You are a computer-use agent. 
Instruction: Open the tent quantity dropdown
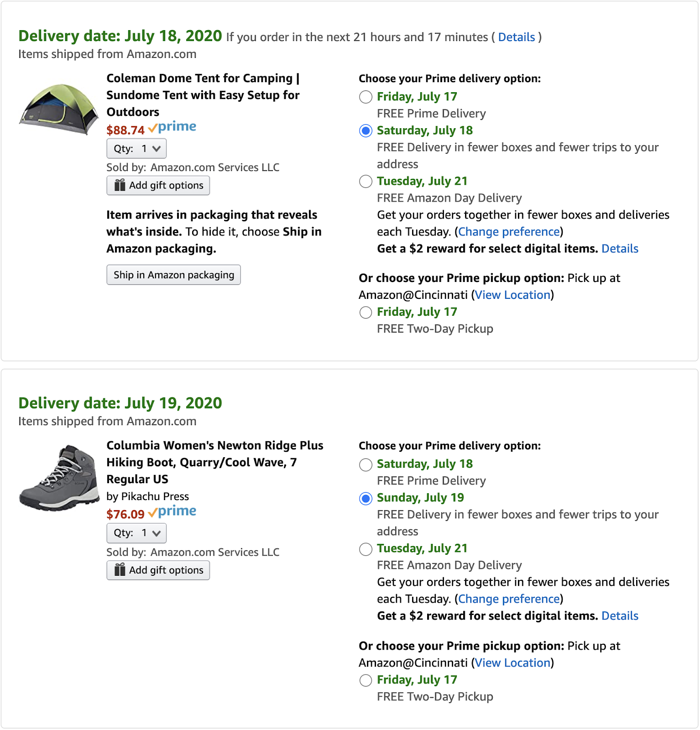point(136,149)
